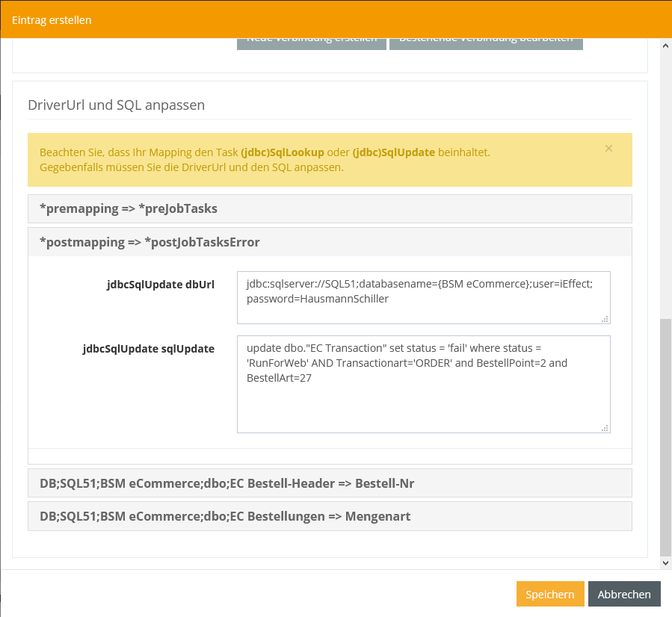The image size is (672, 617).
Task: Click the empty scrollbar track above the thumb
Action: point(665,187)
